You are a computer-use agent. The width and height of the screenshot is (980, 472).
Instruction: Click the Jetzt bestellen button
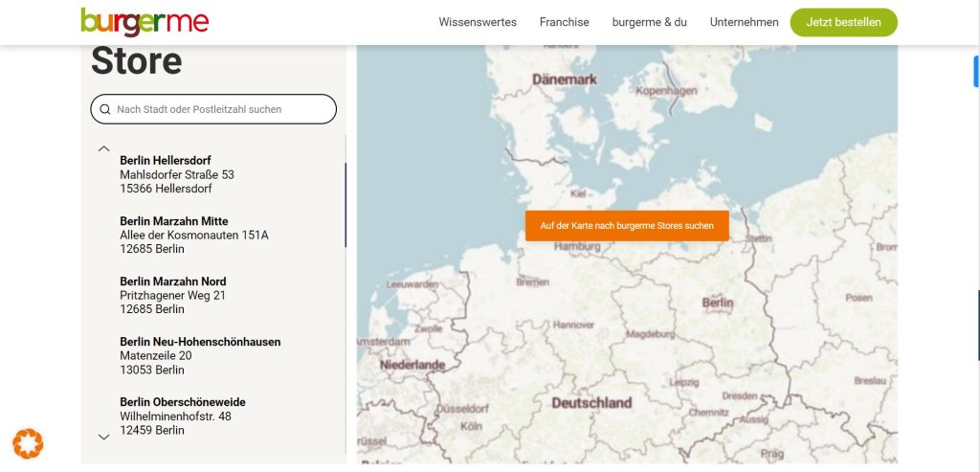pos(843,22)
